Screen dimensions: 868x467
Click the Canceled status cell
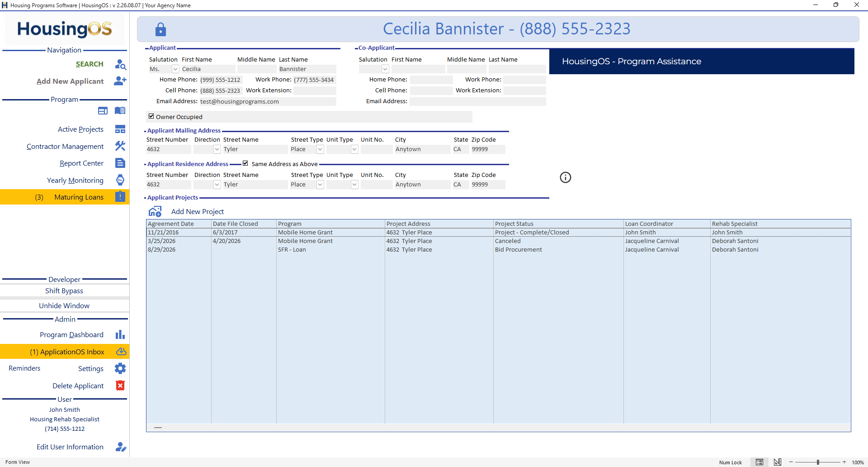pos(558,241)
